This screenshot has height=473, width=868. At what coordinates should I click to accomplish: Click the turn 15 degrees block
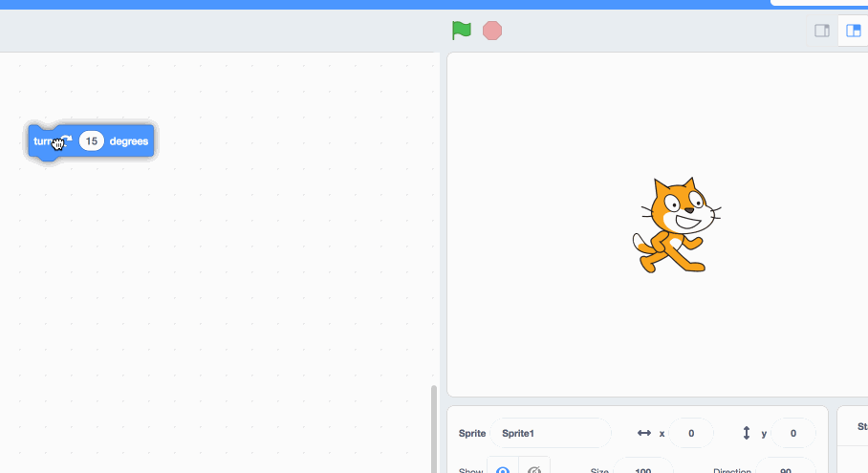point(92,141)
